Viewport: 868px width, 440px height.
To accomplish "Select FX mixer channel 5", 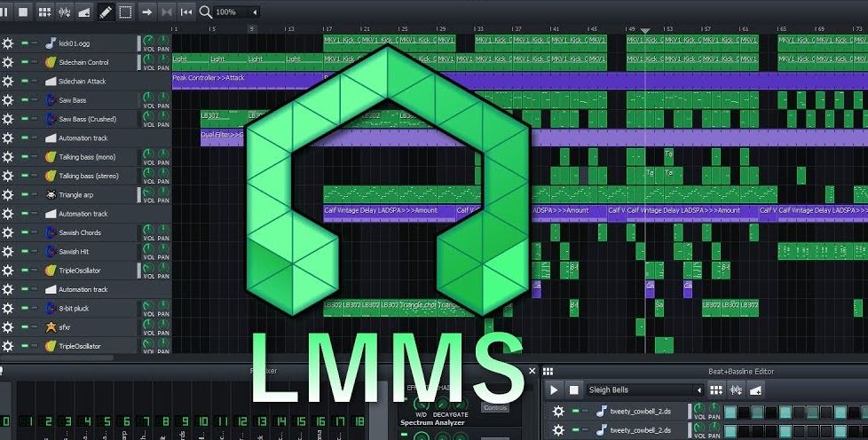I will (x=107, y=421).
